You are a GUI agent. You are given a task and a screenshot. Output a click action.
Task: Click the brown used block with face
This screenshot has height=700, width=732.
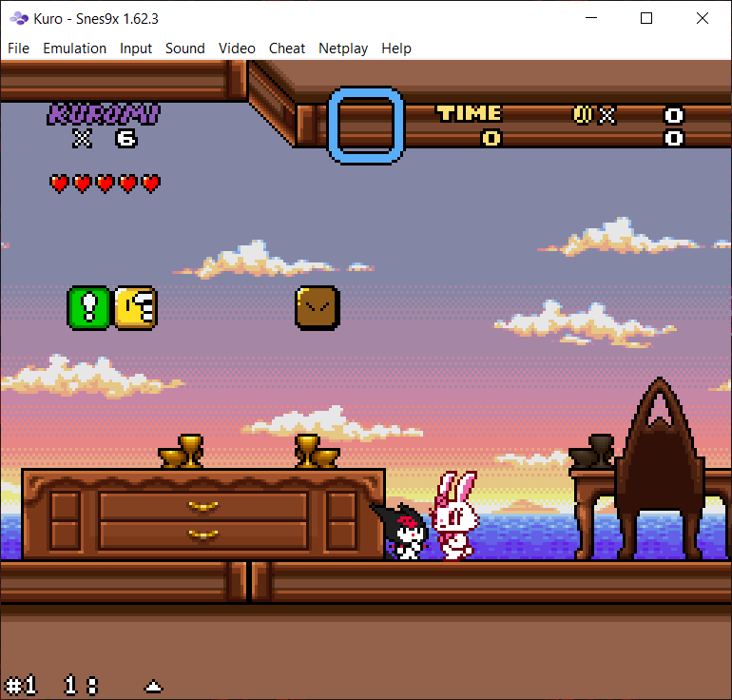click(x=318, y=308)
